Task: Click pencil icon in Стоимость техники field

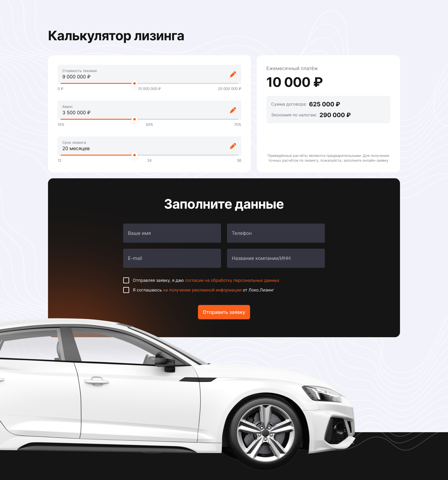Action: coord(233,74)
